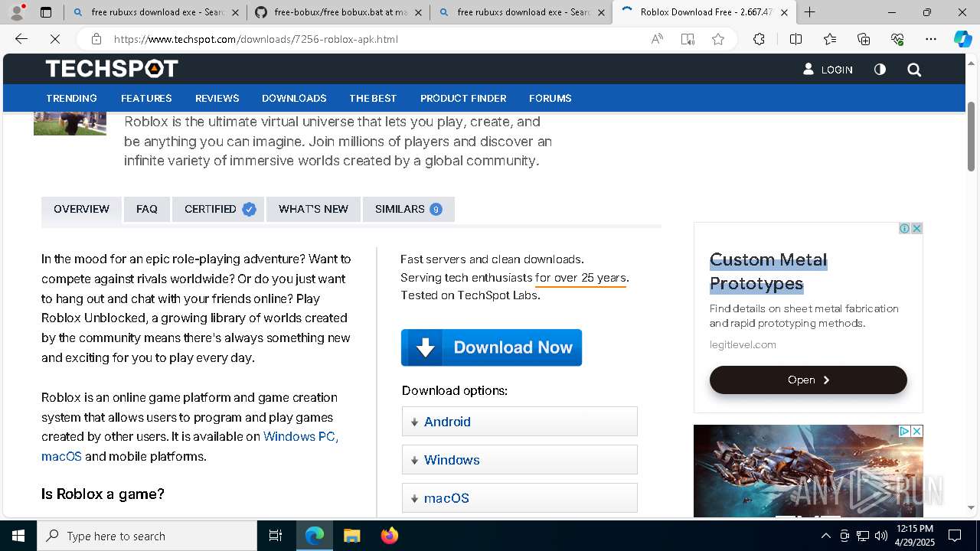Click Open button on Custom Metal ad

(808, 380)
